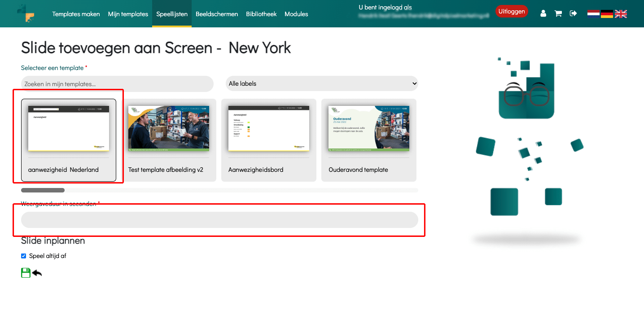Image resolution: width=644 pixels, height=319 pixels.
Task: Select the 'aanwezigheid Nederland' template thumbnail
Action: click(69, 140)
